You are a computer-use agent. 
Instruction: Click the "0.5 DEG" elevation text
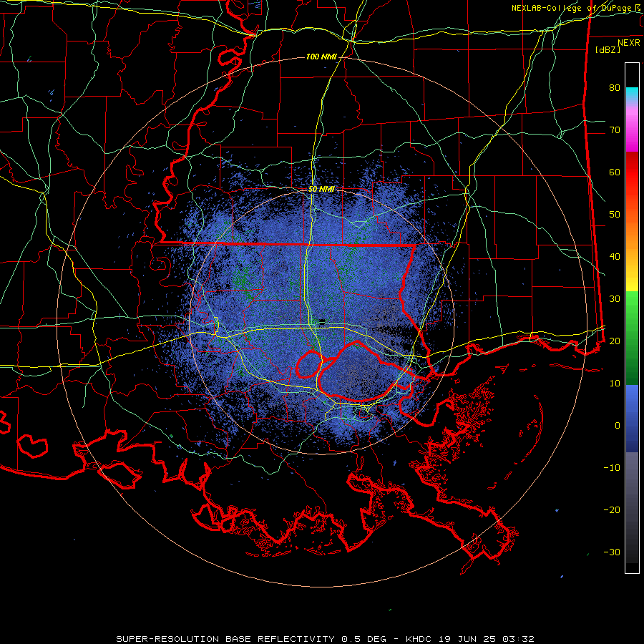point(364,639)
